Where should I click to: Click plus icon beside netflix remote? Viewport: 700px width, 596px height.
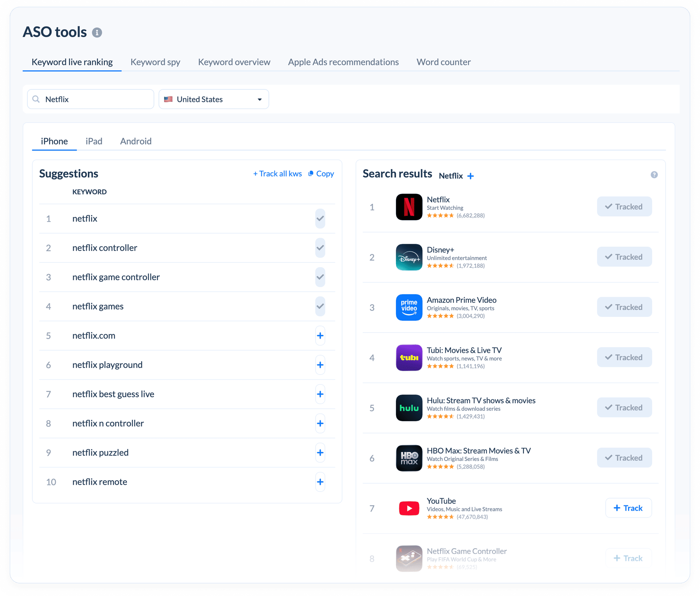coord(320,482)
